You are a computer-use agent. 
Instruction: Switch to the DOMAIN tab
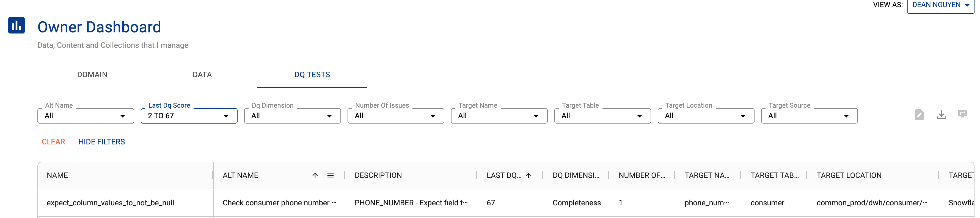92,75
